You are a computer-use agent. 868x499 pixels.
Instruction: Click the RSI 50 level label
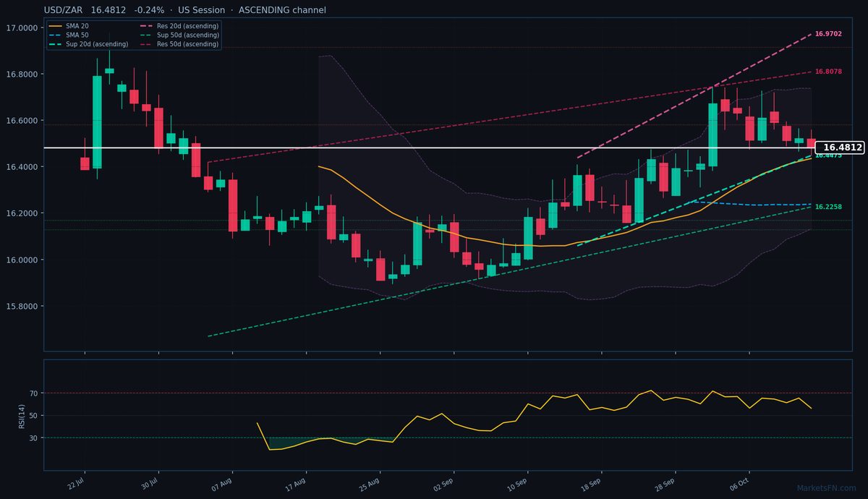click(x=34, y=416)
